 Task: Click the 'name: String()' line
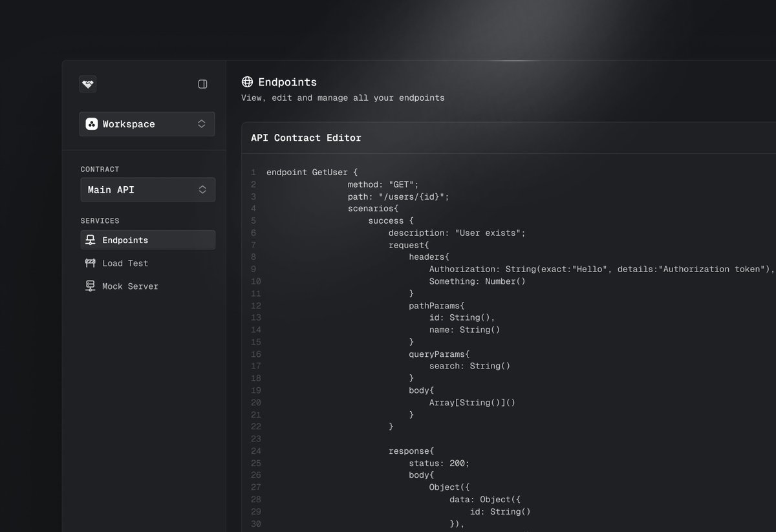pyautogui.click(x=465, y=330)
